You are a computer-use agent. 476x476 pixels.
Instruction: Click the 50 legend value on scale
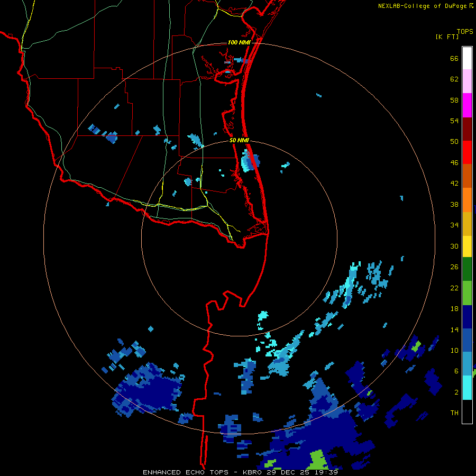[x=454, y=142]
